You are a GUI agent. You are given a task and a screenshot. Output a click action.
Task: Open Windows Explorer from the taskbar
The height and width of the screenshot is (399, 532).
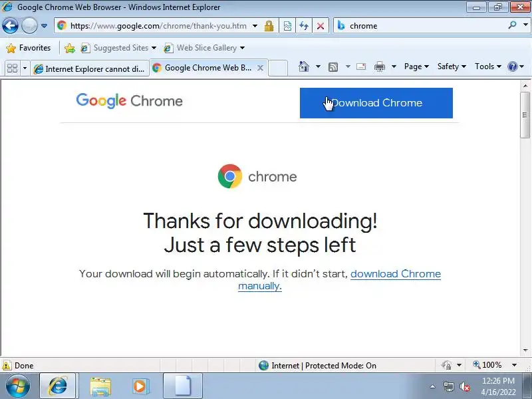point(100,386)
